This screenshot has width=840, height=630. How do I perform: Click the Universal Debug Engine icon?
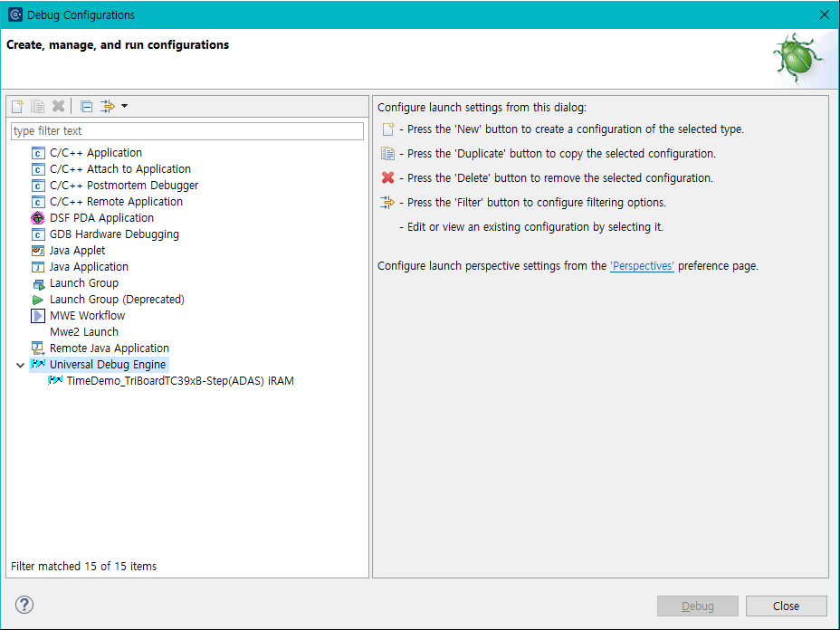(x=38, y=364)
